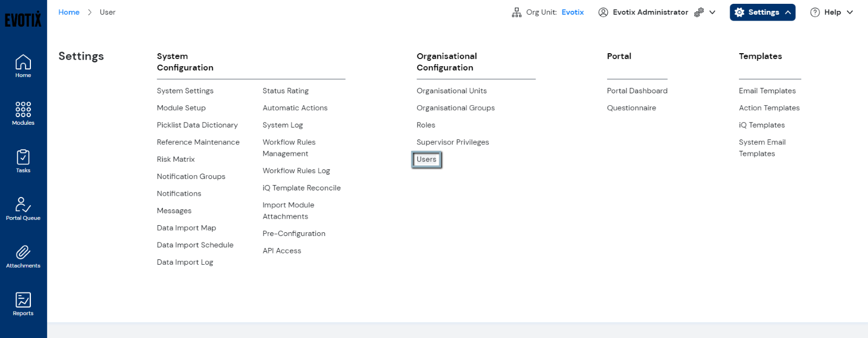Open the Portal Queue icon
The width and height of the screenshot is (868, 338).
pyautogui.click(x=22, y=205)
